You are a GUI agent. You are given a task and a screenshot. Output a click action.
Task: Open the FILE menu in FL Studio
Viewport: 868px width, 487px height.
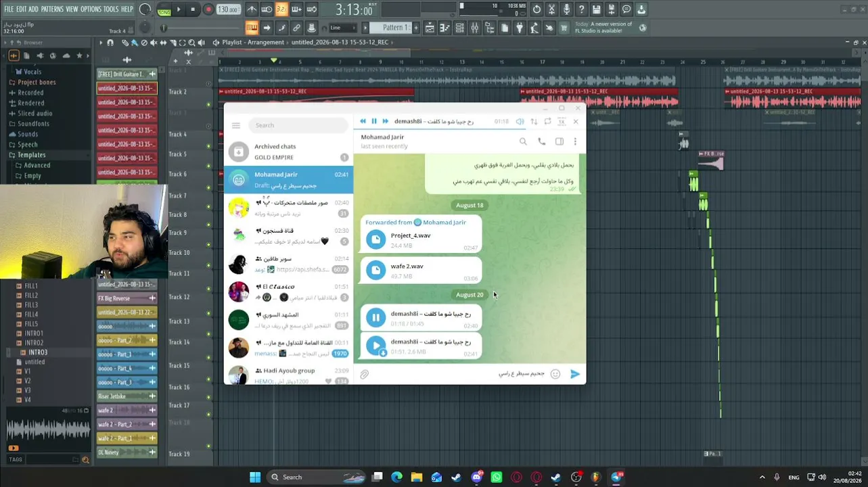tap(9, 9)
